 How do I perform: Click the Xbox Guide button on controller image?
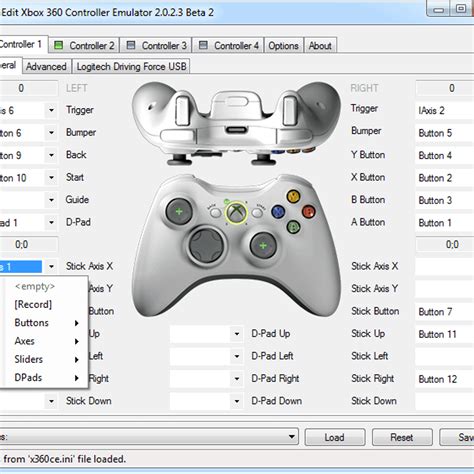point(236,213)
